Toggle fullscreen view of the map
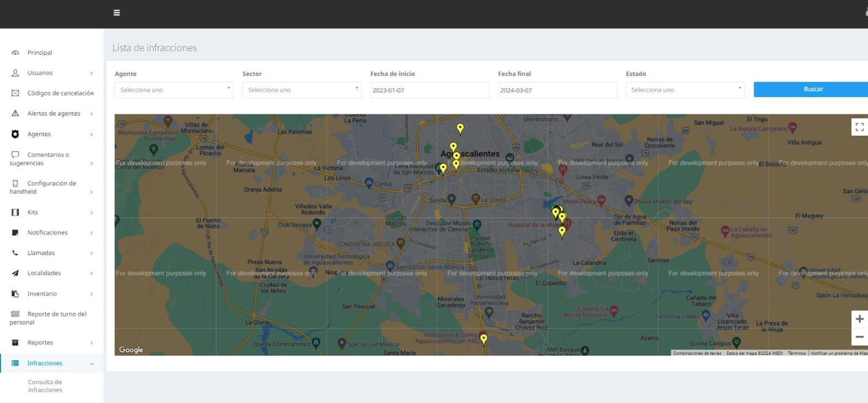The image size is (868, 403). point(860,127)
